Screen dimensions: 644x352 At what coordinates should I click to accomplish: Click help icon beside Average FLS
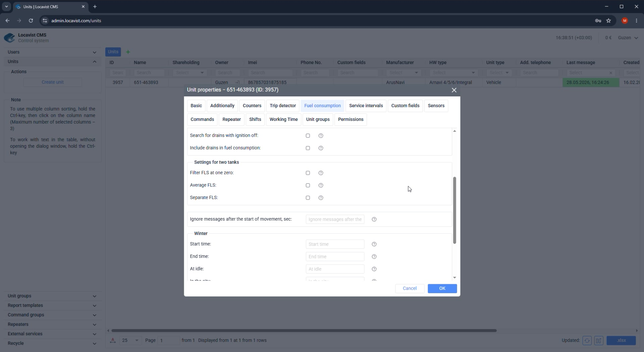pyautogui.click(x=321, y=185)
